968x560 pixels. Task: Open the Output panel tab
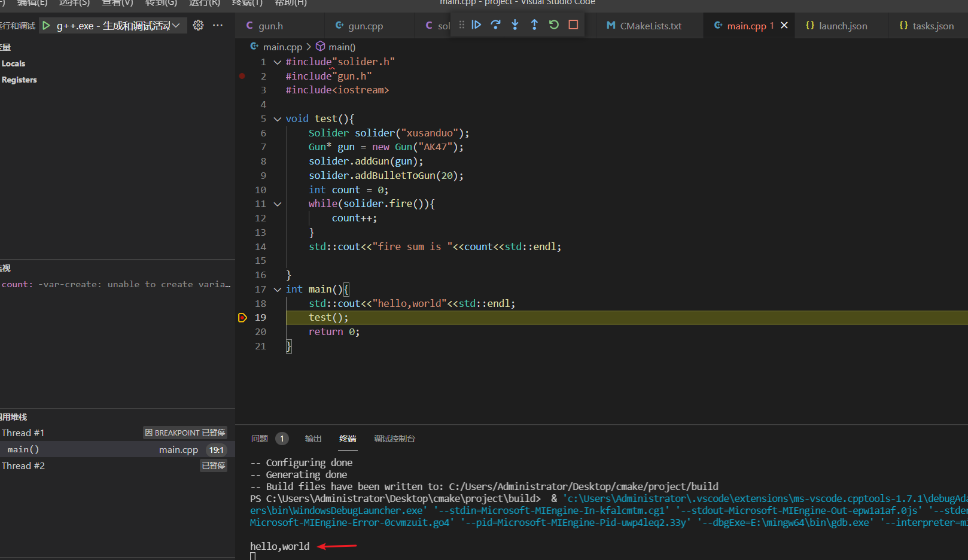[x=313, y=439]
